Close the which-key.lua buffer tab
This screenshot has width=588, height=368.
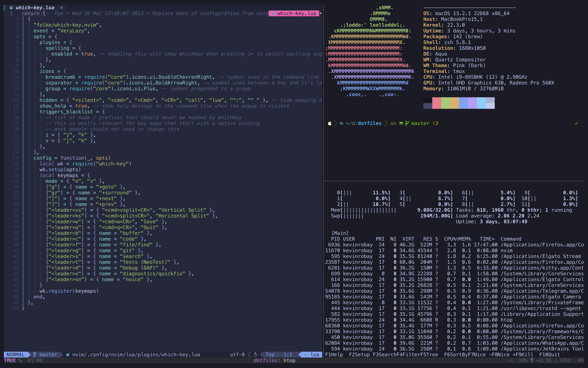pyautogui.click(x=61, y=8)
